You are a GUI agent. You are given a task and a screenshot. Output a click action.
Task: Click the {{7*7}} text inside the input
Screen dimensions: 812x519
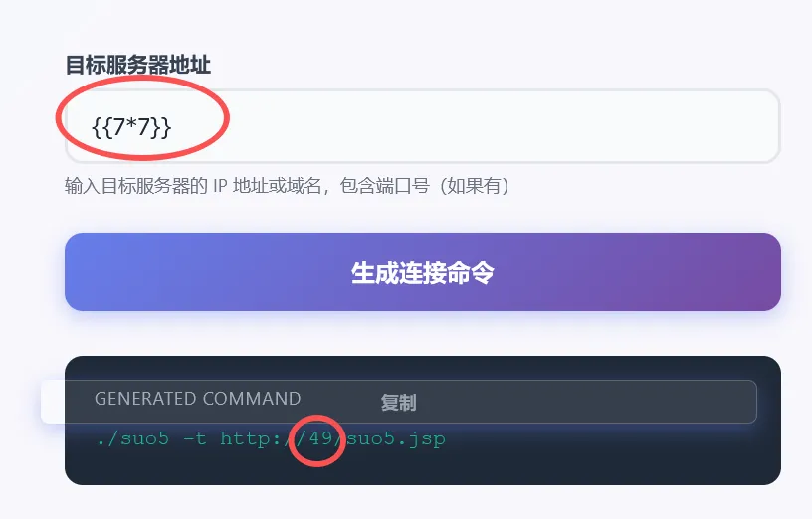coord(131,127)
